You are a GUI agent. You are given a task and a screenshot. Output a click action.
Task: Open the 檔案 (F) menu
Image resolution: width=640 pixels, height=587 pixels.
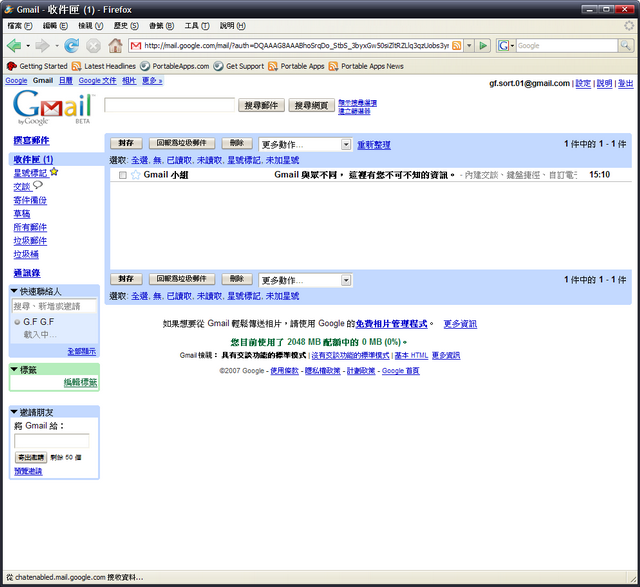pyautogui.click(x=20, y=26)
